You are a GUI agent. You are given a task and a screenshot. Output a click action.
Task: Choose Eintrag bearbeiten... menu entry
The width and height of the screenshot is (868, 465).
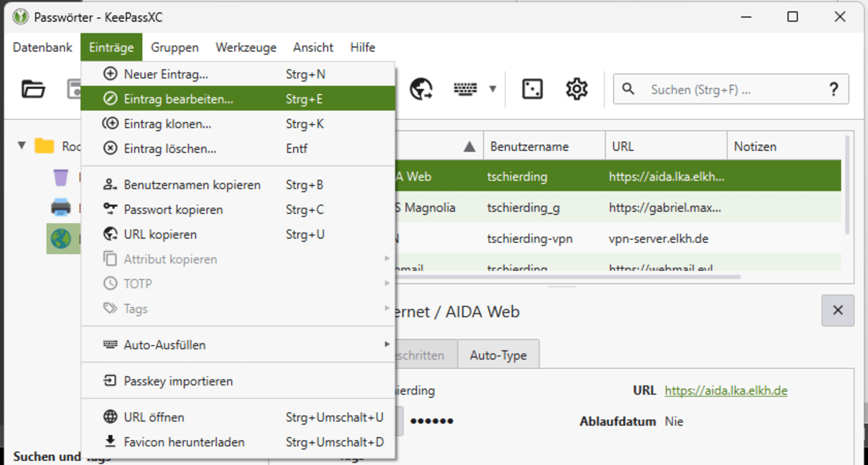[238, 99]
